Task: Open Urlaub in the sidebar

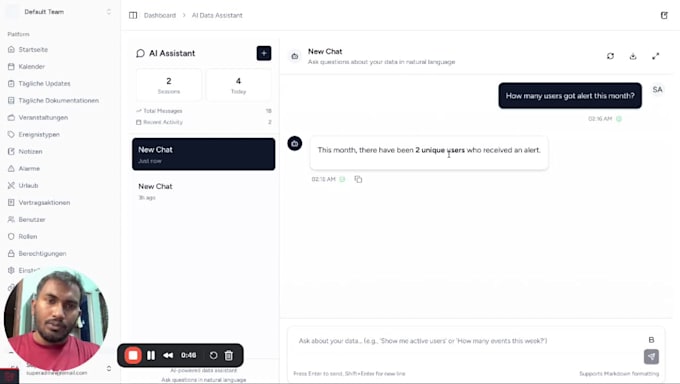Action: coord(28,185)
